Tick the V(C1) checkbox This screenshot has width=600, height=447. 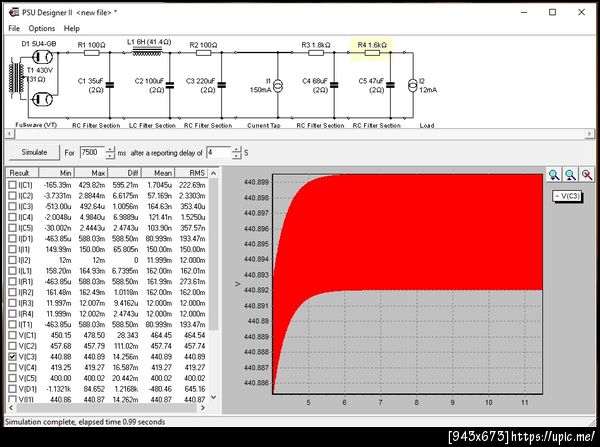[13, 335]
